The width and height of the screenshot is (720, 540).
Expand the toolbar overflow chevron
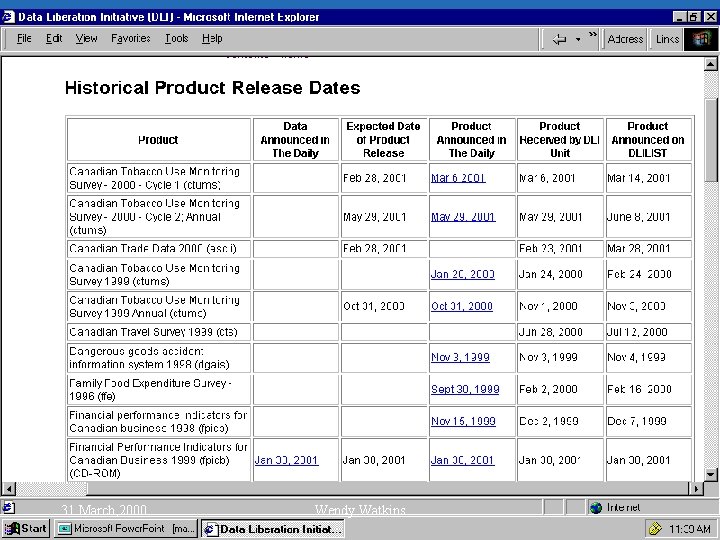[x=593, y=34]
